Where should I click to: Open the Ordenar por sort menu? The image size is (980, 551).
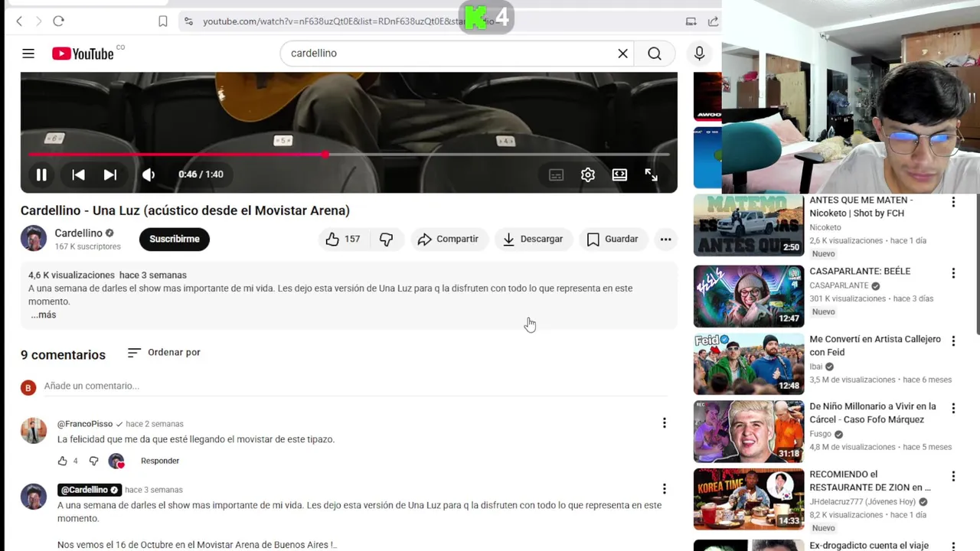[x=164, y=352]
